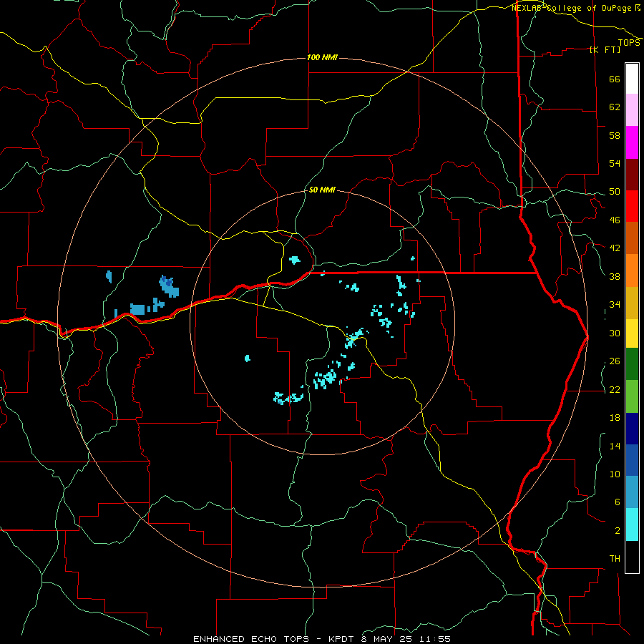Click the "18" legend value
Screen dimensions: 644x644
(615, 418)
